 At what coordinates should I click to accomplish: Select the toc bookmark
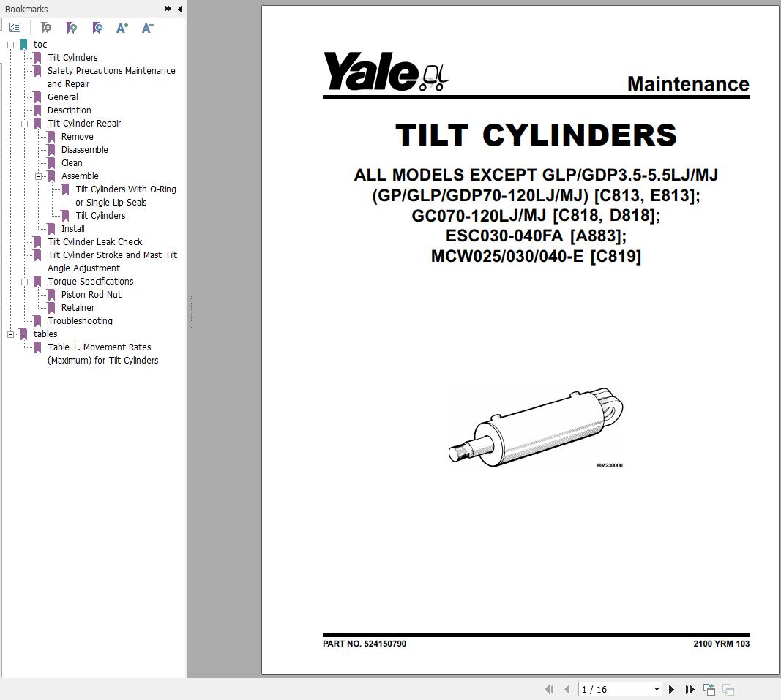(x=40, y=45)
